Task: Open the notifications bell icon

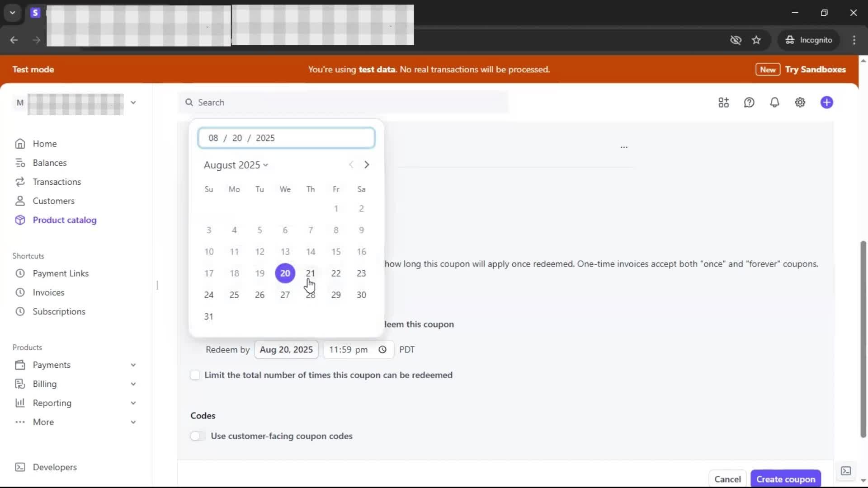Action: tap(774, 103)
